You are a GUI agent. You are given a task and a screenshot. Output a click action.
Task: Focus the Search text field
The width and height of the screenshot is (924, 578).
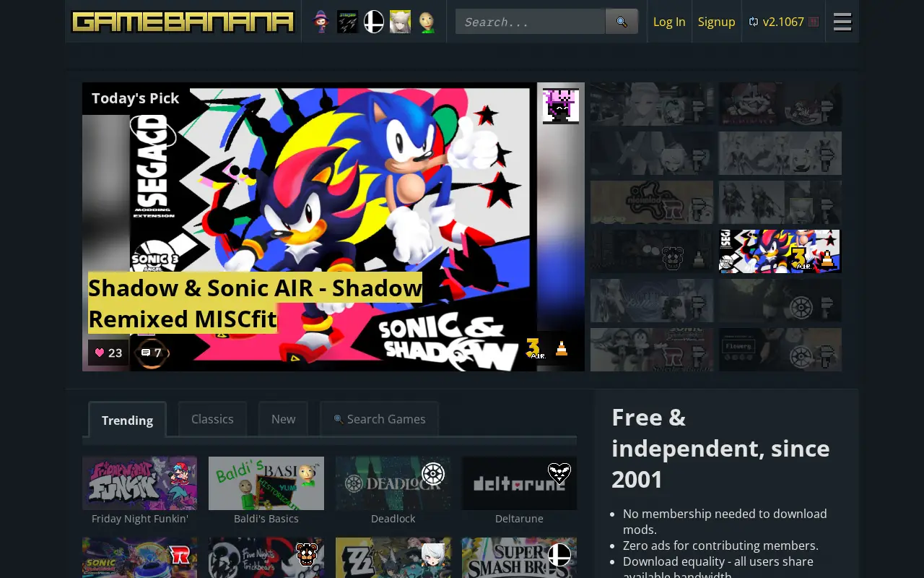(x=530, y=22)
